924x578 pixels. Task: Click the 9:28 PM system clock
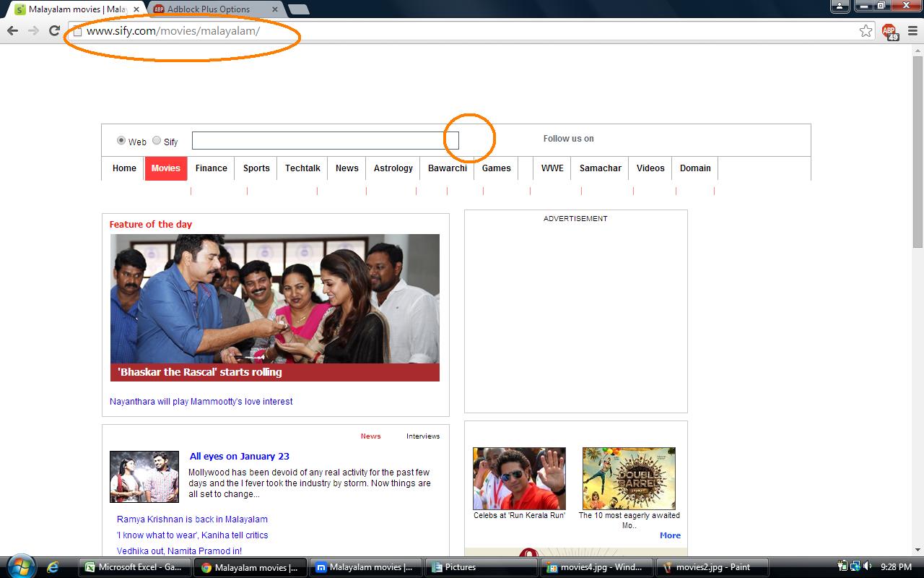coord(896,567)
